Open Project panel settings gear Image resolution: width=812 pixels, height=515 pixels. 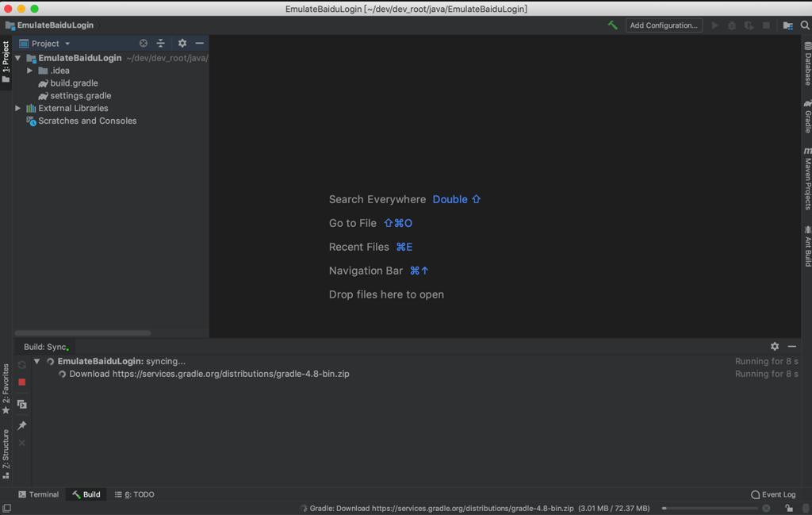coord(182,43)
